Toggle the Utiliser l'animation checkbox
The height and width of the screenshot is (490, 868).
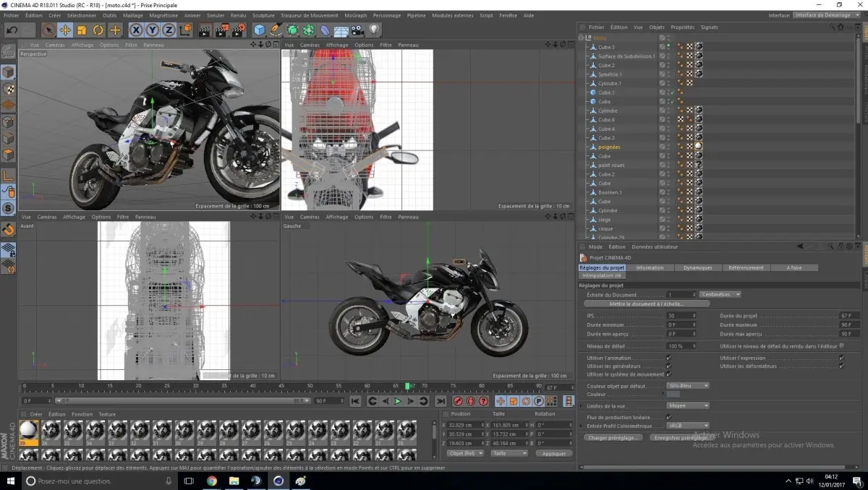point(668,358)
